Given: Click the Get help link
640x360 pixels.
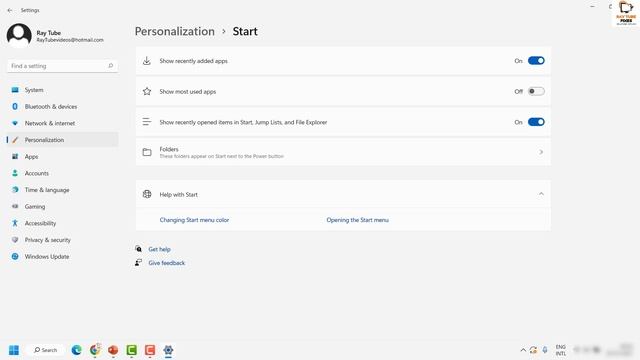Looking at the screenshot, I should 160,249.
